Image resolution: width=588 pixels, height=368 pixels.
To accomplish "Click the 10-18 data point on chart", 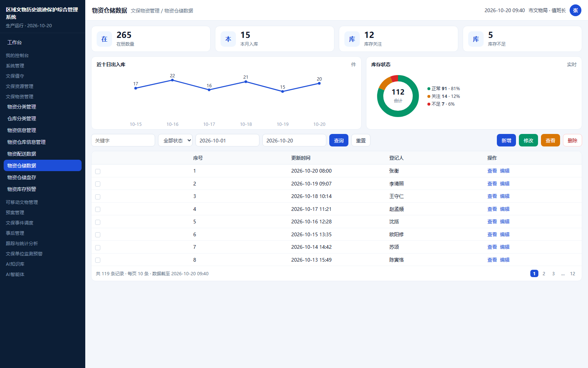I will point(246,82).
